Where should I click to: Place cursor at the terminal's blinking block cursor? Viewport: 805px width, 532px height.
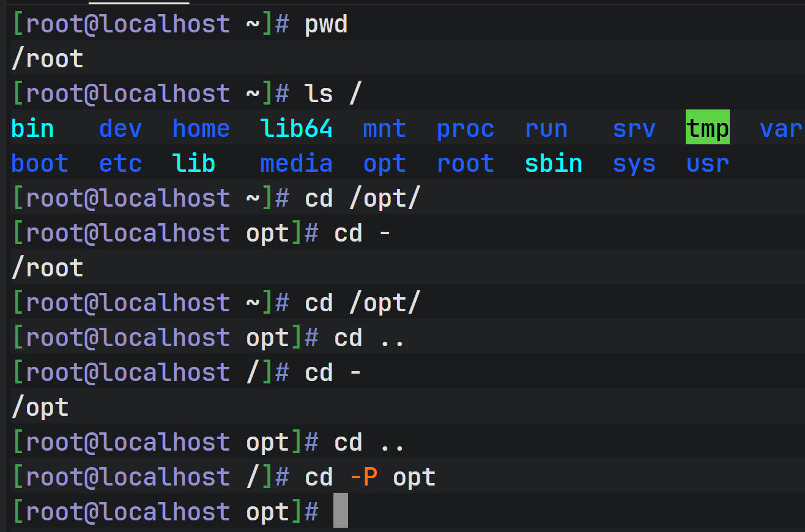pyautogui.click(x=341, y=511)
